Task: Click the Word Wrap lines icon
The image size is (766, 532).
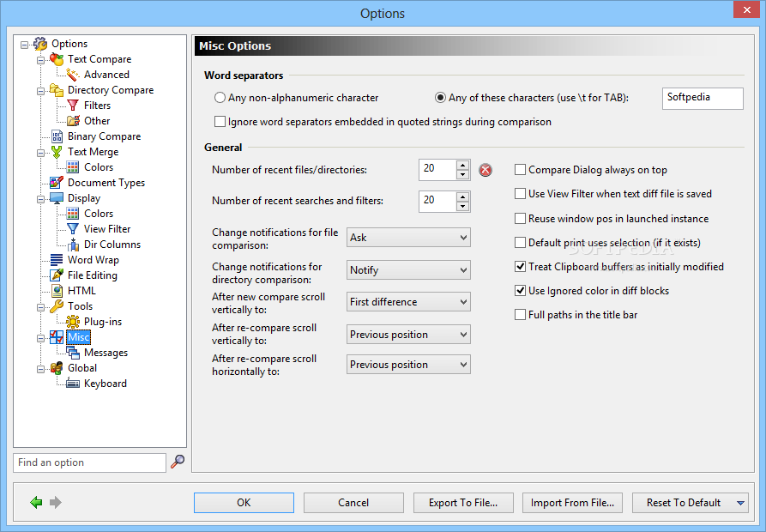Action: click(x=57, y=260)
